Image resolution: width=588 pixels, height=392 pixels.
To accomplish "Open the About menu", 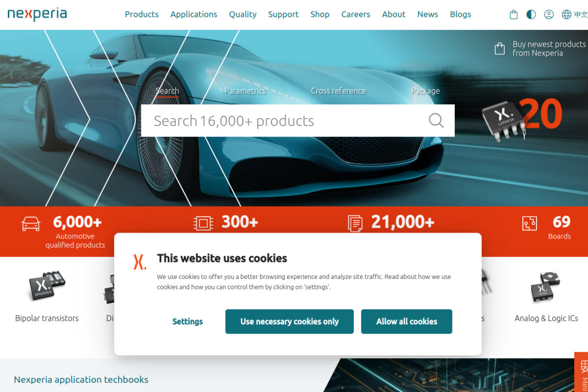I will click(x=394, y=14).
